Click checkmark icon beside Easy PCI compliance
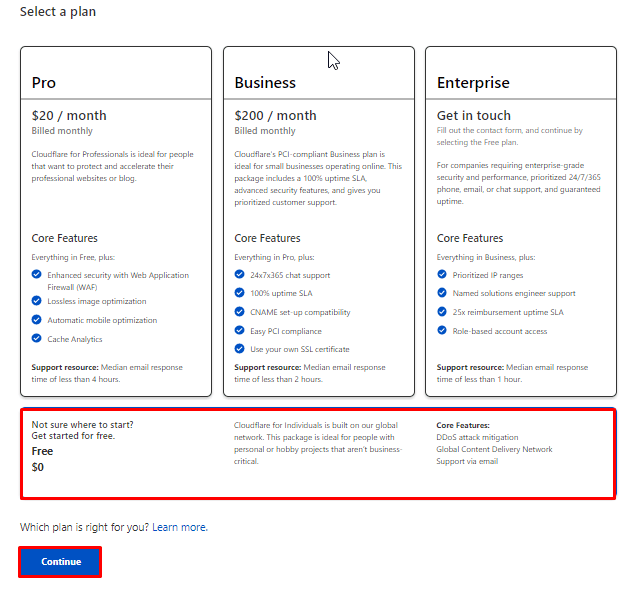 pos(240,330)
